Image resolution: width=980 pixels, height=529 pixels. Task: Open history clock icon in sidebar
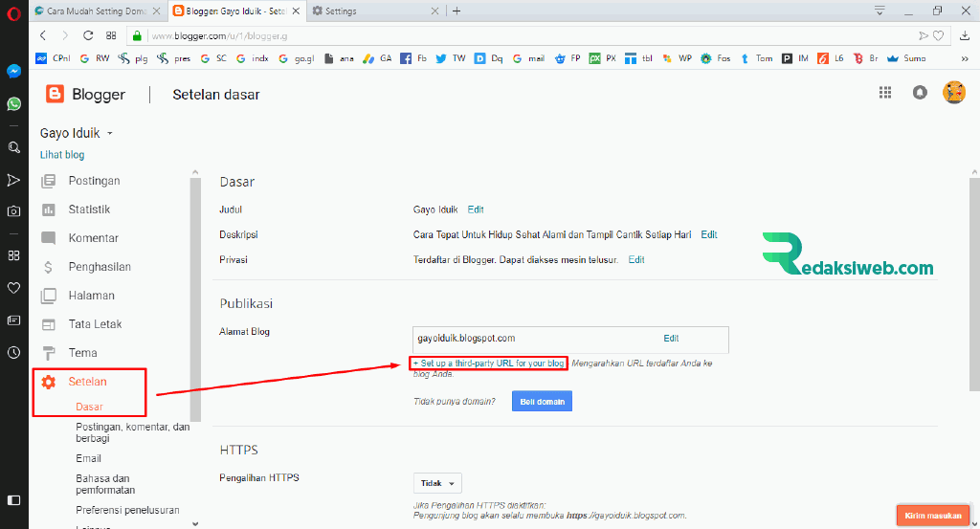pyautogui.click(x=13, y=352)
